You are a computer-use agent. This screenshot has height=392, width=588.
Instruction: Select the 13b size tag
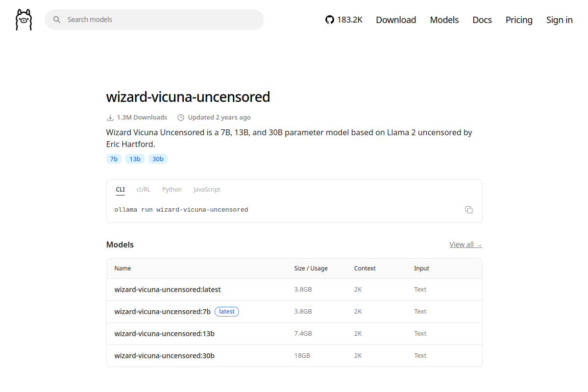135,159
